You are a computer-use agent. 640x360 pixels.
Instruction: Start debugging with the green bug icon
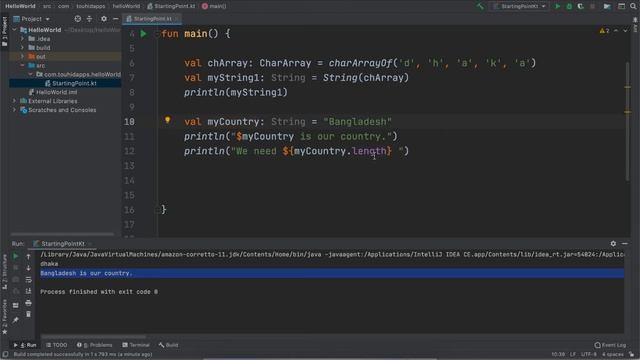569,6
